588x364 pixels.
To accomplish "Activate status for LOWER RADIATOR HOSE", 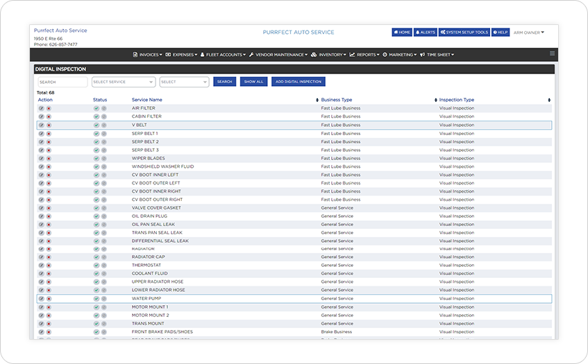I will coord(96,290).
